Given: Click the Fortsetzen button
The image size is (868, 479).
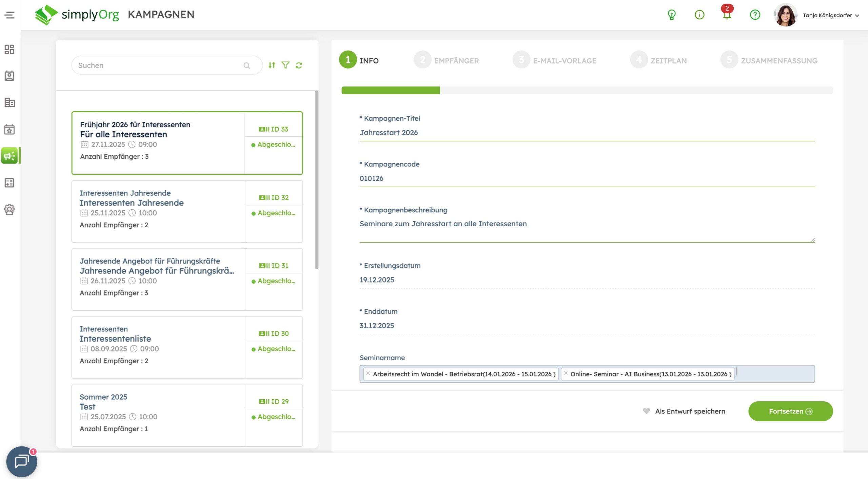Looking at the screenshot, I should (x=790, y=411).
